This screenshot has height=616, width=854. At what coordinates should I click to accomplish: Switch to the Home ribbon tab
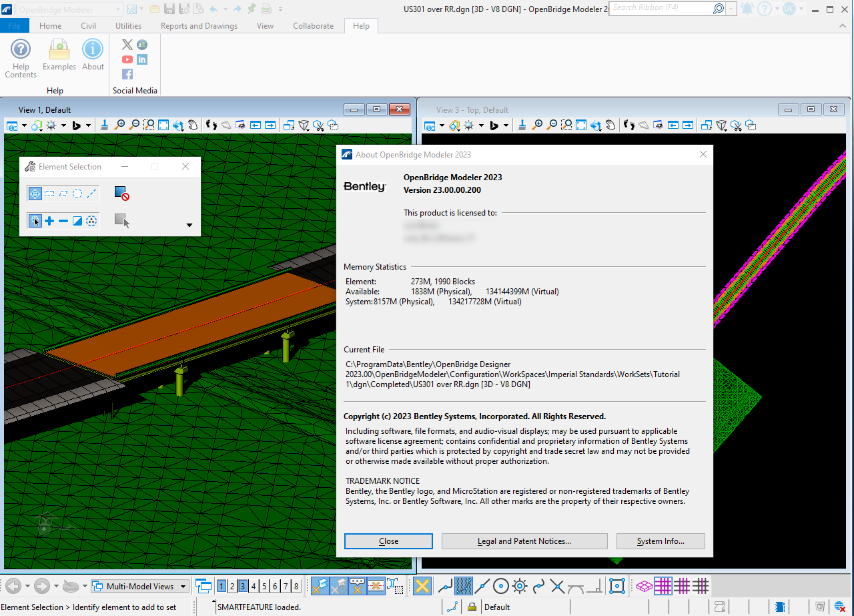[50, 26]
